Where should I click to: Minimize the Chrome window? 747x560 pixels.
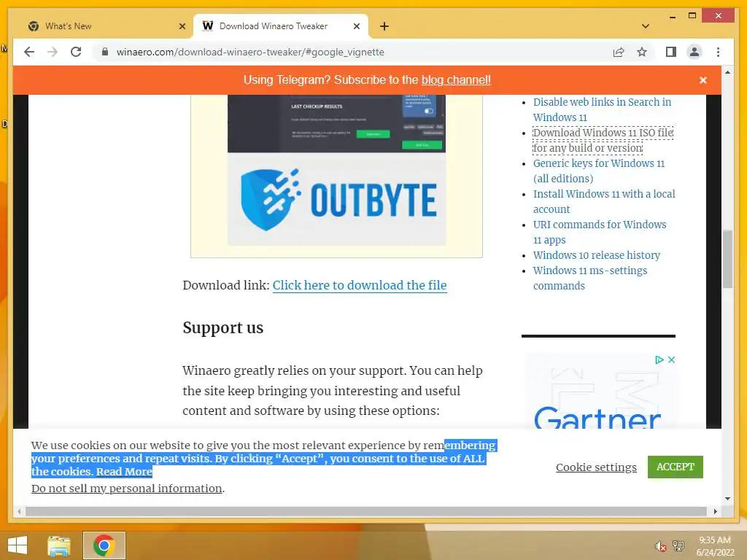coord(672,16)
